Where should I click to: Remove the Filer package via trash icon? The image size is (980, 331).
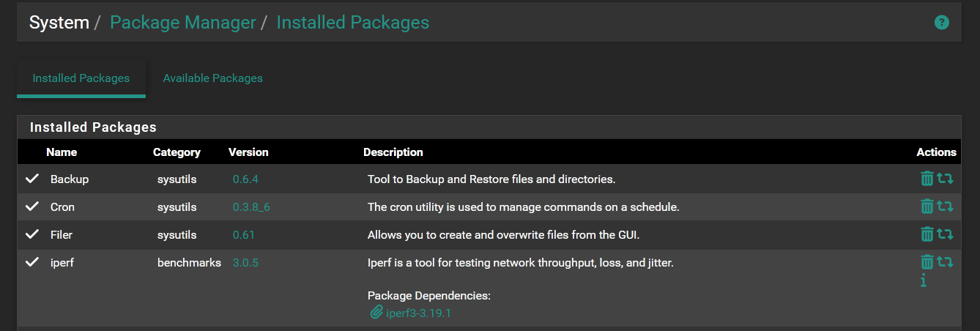(927, 234)
